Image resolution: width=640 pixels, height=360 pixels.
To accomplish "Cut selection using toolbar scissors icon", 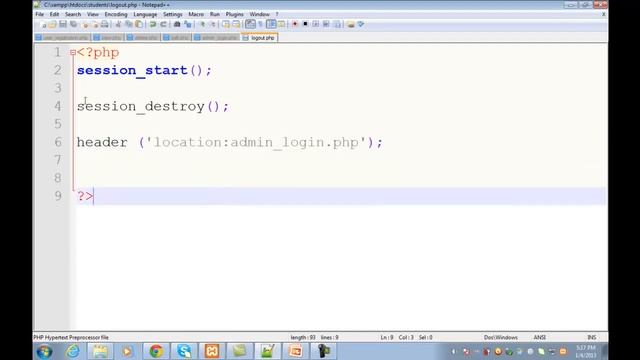I will 118,24.
